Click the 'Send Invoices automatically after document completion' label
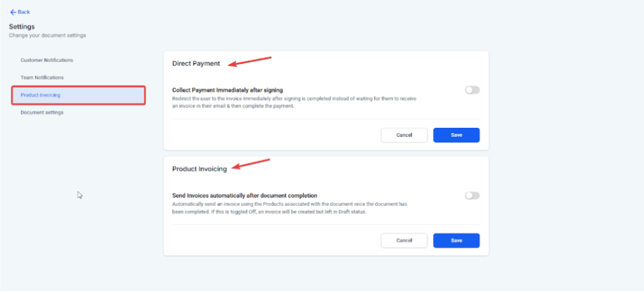This screenshot has height=294, width=644. click(x=245, y=196)
